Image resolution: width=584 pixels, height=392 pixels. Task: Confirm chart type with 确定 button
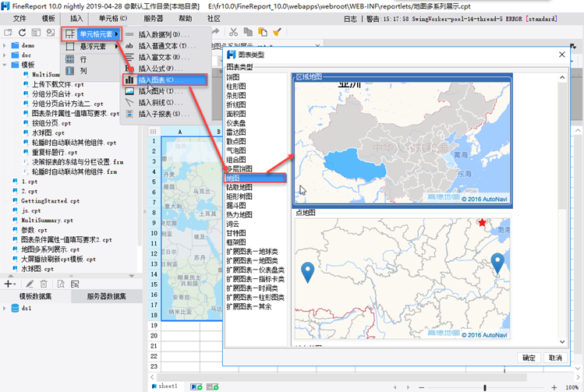(x=529, y=358)
